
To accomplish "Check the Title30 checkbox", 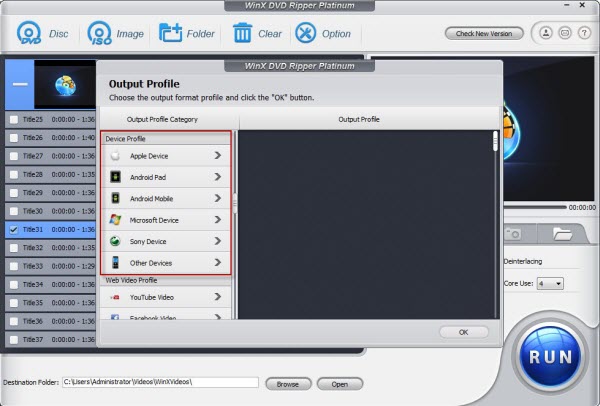I will pos(14,211).
